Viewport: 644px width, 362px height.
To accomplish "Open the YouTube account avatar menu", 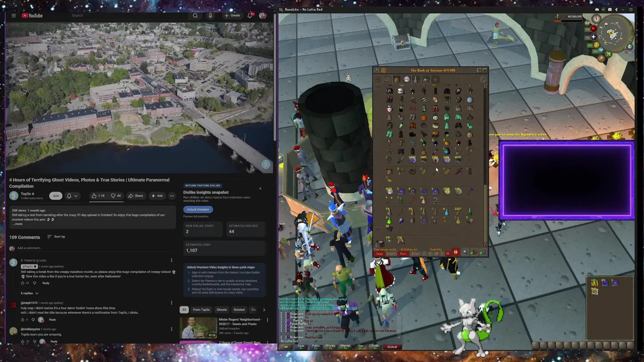I will point(263,16).
